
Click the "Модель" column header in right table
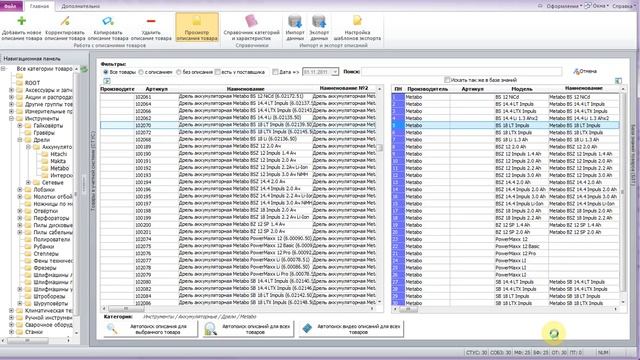point(522,89)
